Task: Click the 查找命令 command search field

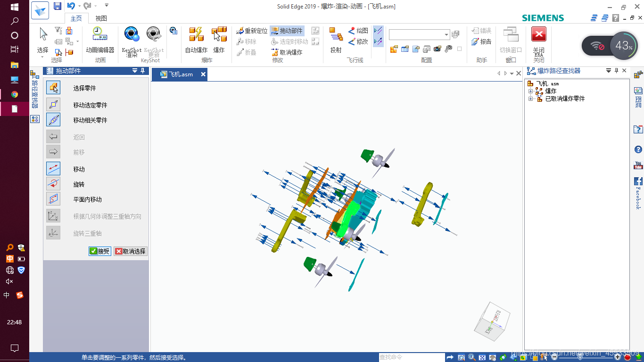Action: pyautogui.click(x=411, y=357)
